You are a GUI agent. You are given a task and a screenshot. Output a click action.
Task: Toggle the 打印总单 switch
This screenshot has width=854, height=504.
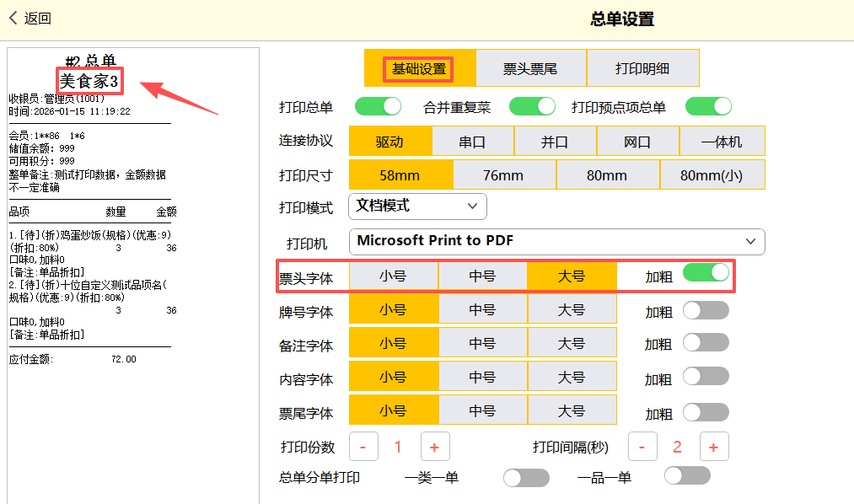(377, 107)
